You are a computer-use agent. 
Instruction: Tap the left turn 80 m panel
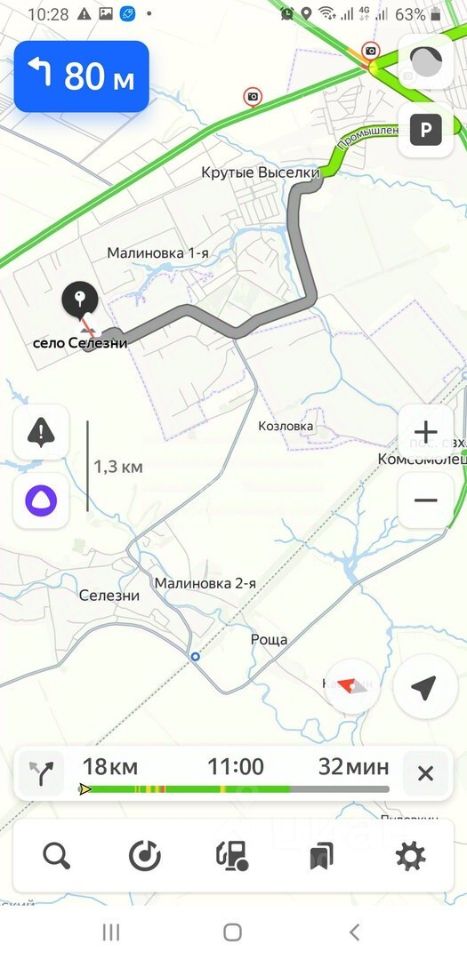click(81, 77)
